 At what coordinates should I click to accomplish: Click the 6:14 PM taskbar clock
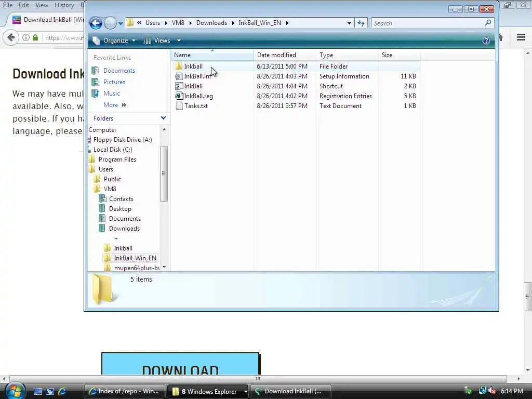click(x=512, y=391)
